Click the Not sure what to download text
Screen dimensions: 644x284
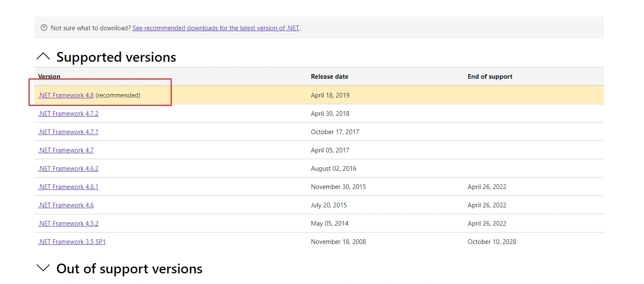pos(91,28)
